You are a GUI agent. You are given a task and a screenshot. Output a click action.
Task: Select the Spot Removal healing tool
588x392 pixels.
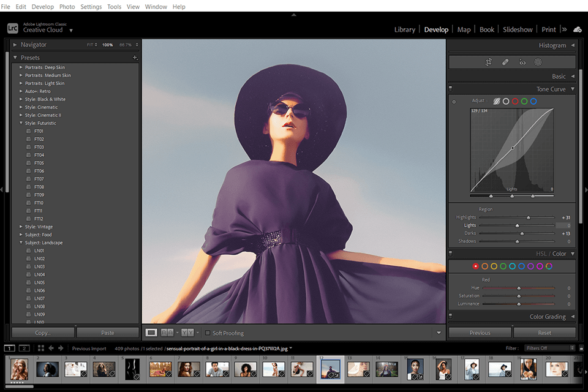click(505, 62)
